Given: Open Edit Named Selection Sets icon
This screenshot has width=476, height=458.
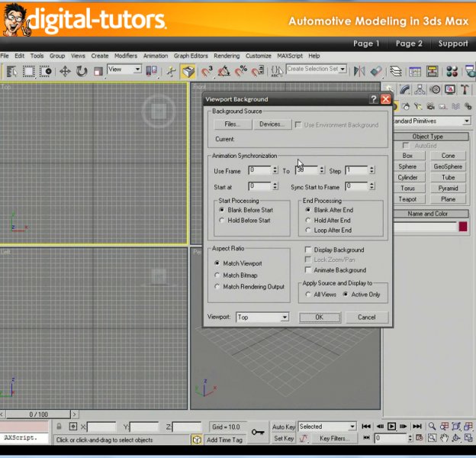Looking at the screenshot, I should pos(277,72).
